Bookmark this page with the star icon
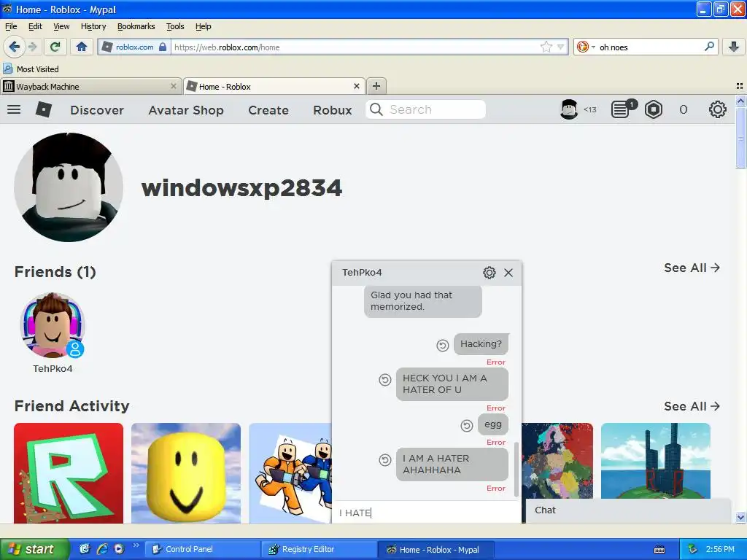Screen dimensions: 747x560 [x=546, y=47]
